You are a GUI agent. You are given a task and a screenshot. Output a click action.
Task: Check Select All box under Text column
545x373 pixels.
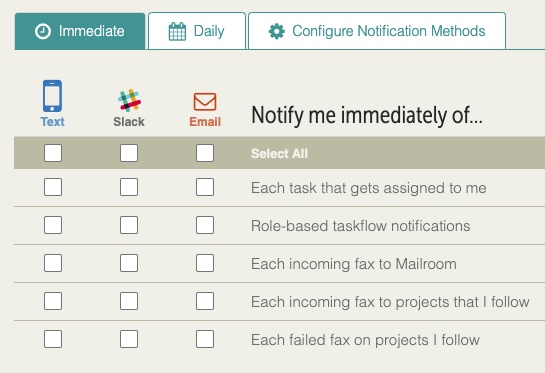tap(53, 153)
